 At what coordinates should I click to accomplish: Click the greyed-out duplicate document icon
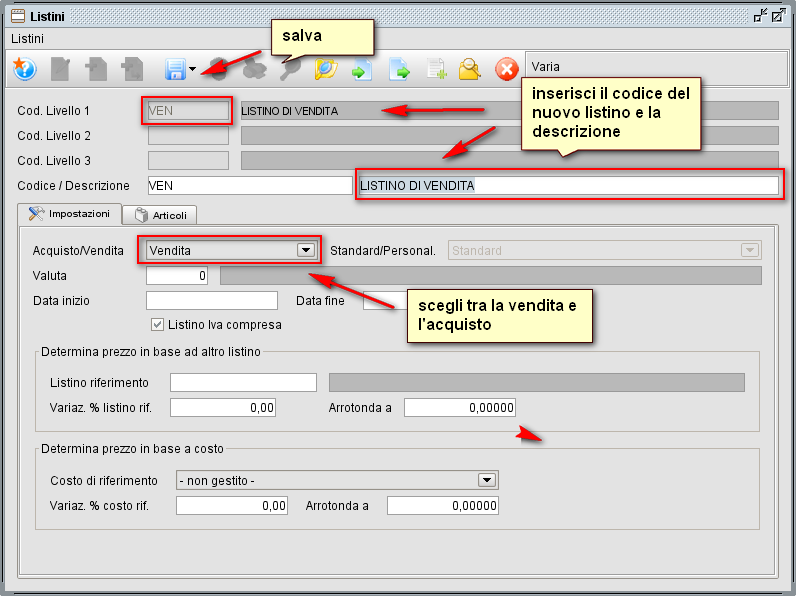tap(132, 69)
